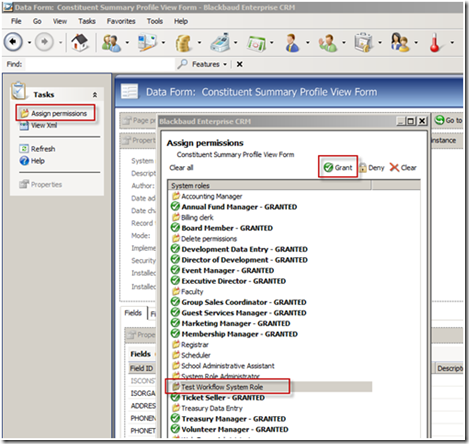Select Test Workflow System Role

(218, 387)
